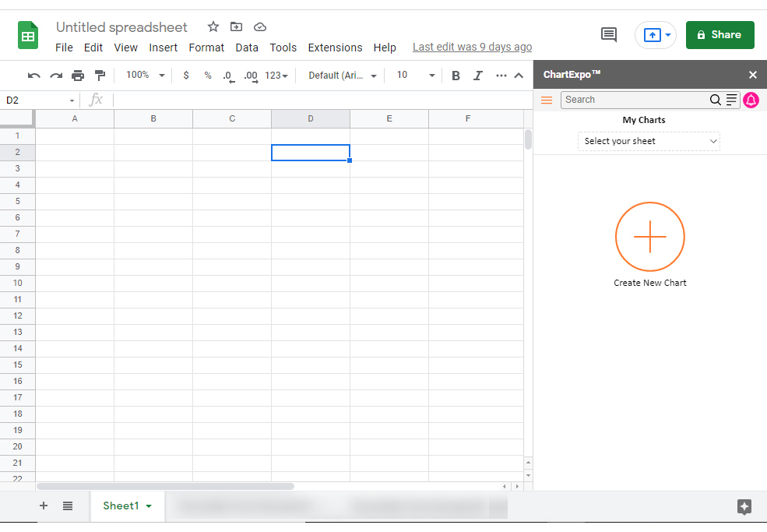Open the font size 10 dropdown
This screenshot has height=532, width=767.
click(415, 76)
